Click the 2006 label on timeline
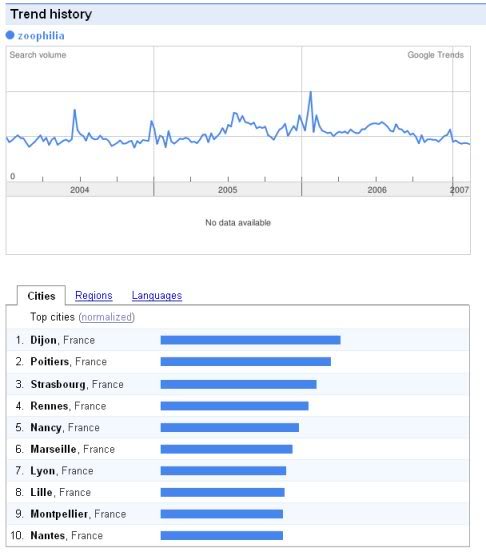The height and width of the screenshot is (560, 486). pyautogui.click(x=377, y=190)
